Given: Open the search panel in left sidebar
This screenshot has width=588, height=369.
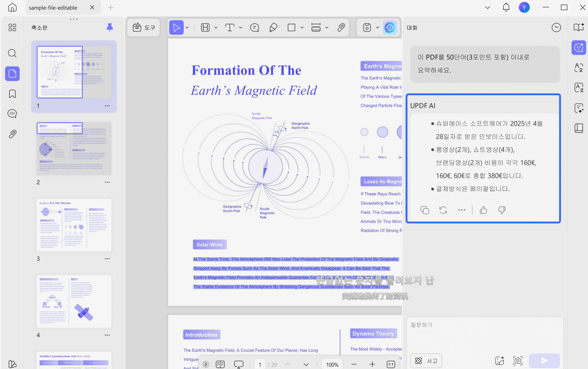Looking at the screenshot, I should 12,53.
